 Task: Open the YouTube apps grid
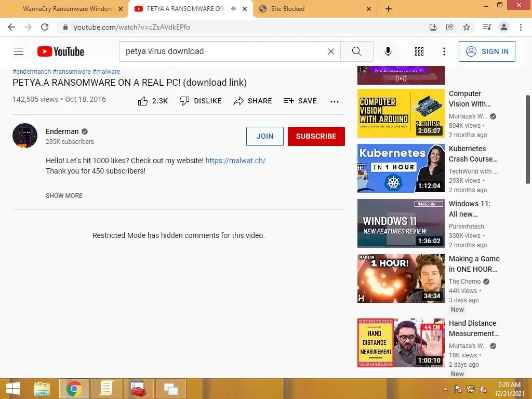[419, 51]
